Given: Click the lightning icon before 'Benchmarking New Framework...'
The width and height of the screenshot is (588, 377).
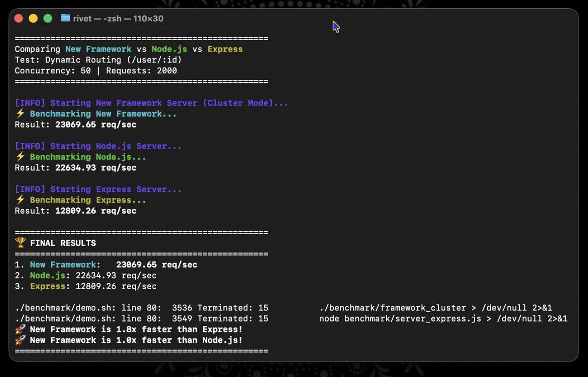Looking at the screenshot, I should point(20,113).
